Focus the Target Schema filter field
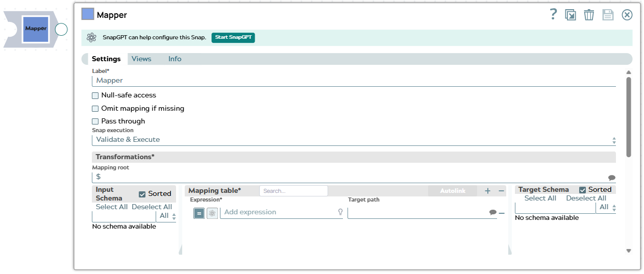This screenshot has height=274, width=644. click(555, 207)
